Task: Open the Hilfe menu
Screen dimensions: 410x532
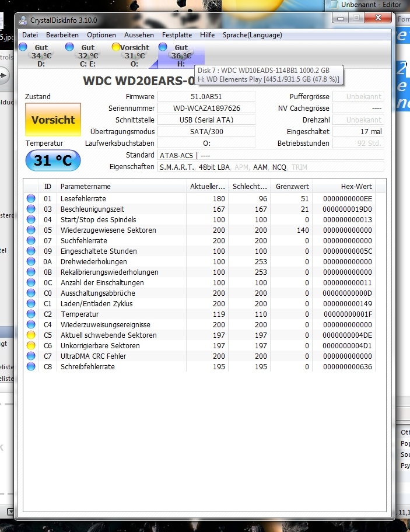Action: click(x=207, y=35)
